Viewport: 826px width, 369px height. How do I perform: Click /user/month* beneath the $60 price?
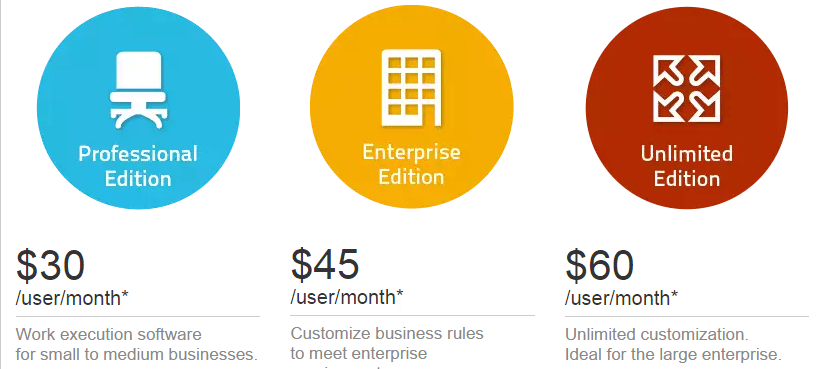point(621,298)
